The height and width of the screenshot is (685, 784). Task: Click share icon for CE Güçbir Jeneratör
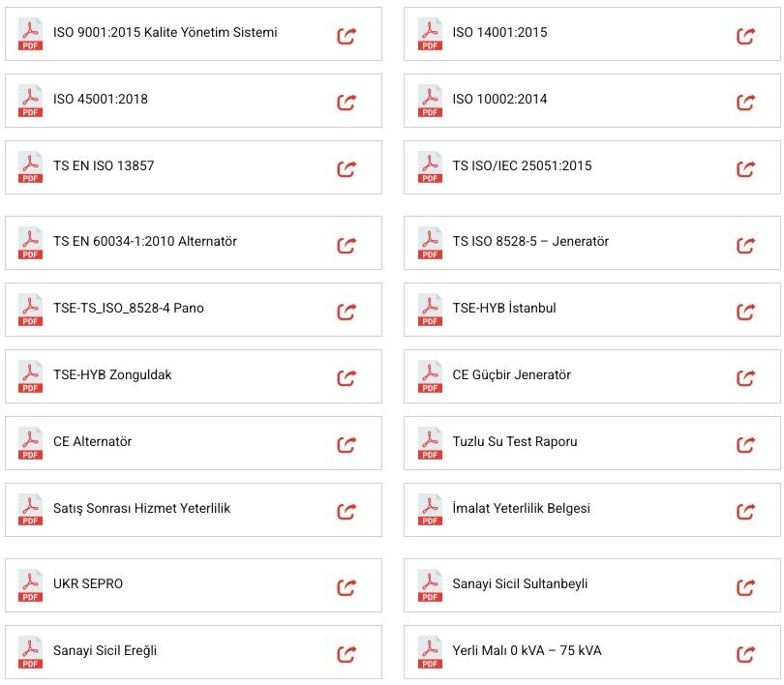tap(745, 378)
